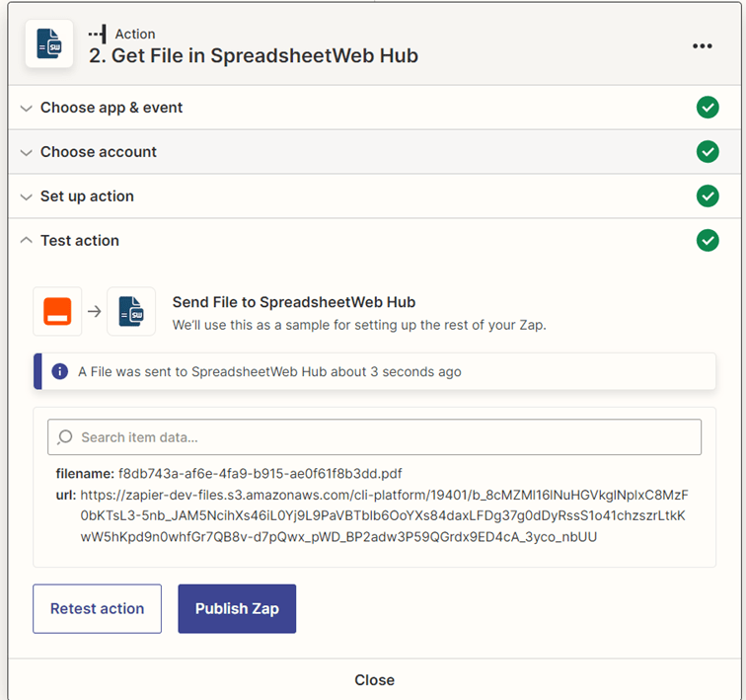Viewport: 746px width, 700px height.
Task: Click the 'A File was sent' notification text
Action: [269, 371]
